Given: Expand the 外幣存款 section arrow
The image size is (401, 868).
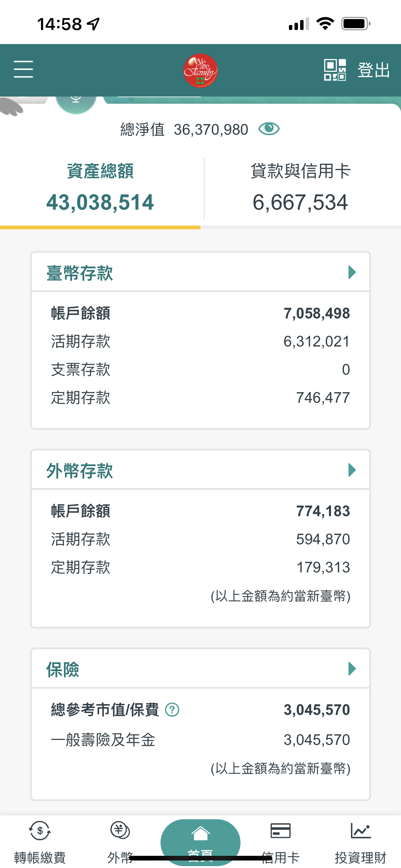Looking at the screenshot, I should point(352,470).
